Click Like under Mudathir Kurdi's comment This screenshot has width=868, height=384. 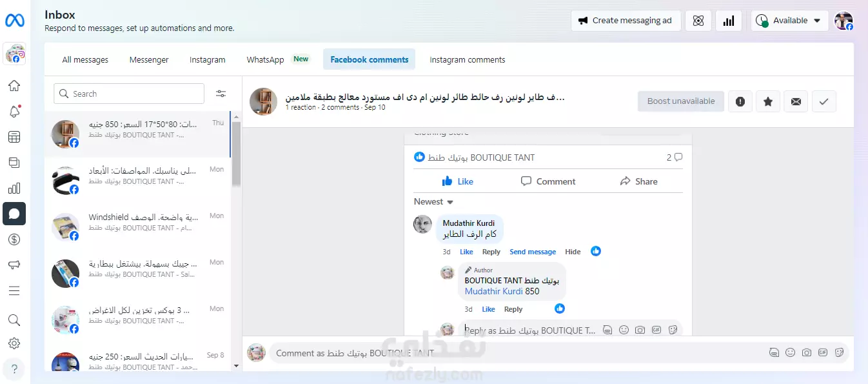466,252
